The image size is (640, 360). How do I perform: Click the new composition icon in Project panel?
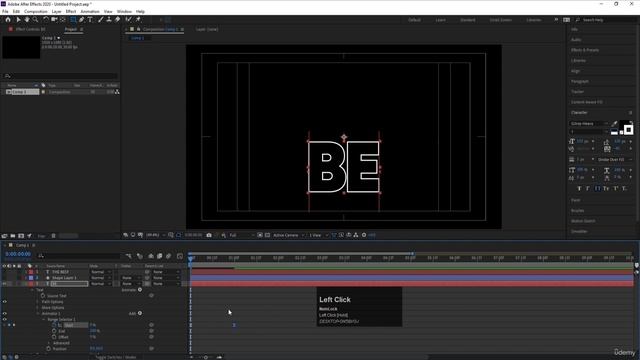[21, 236]
